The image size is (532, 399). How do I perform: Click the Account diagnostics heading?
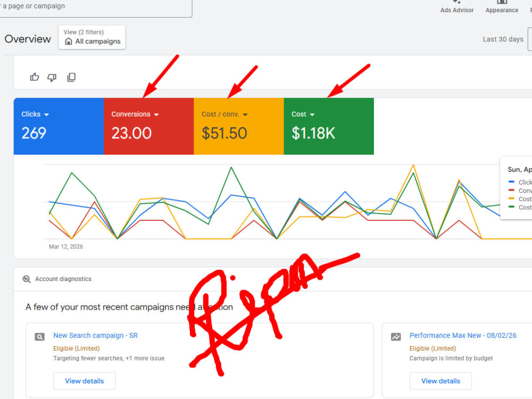pos(63,279)
